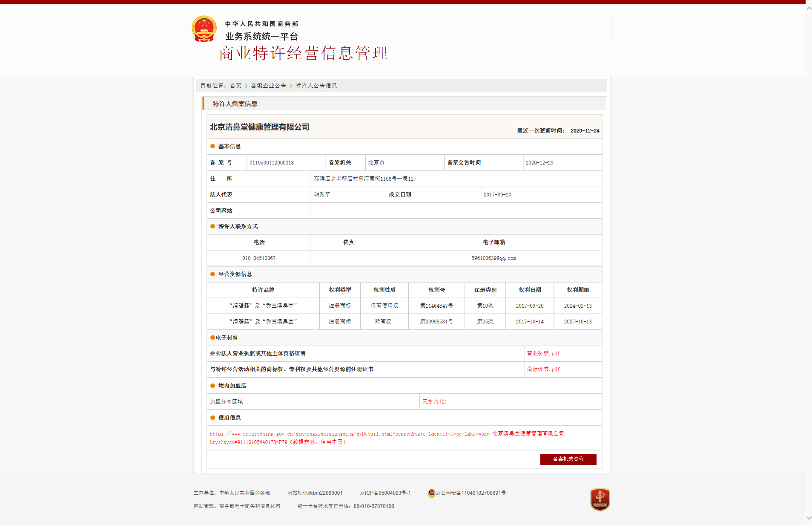Click the 京ICP备05004093号-1 footer text
Screen dimensions: 812x525
385,493
